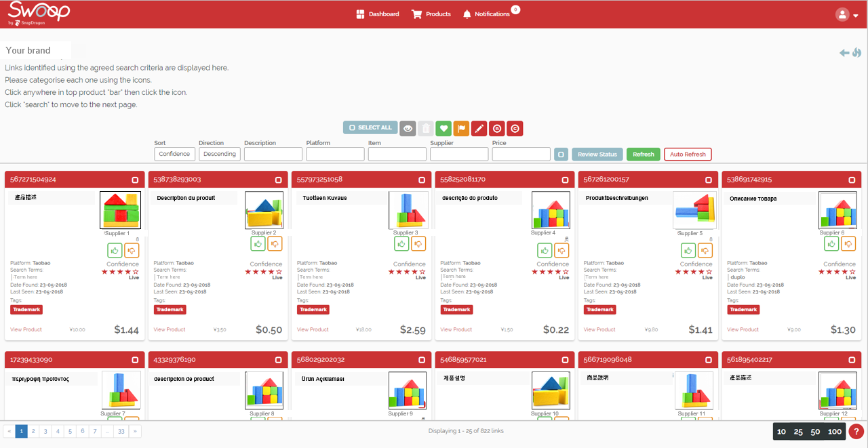Open the Sort dropdown showing Confidence
This screenshot has width=868, height=448.
(174, 154)
